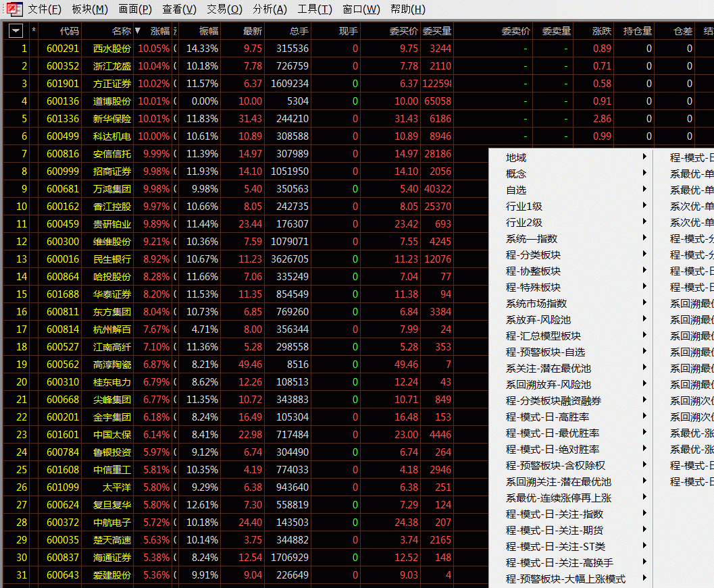The width and height of the screenshot is (714, 588).
Task: Choose 程-分类板块融资融券 menu entry
Action: (571, 400)
